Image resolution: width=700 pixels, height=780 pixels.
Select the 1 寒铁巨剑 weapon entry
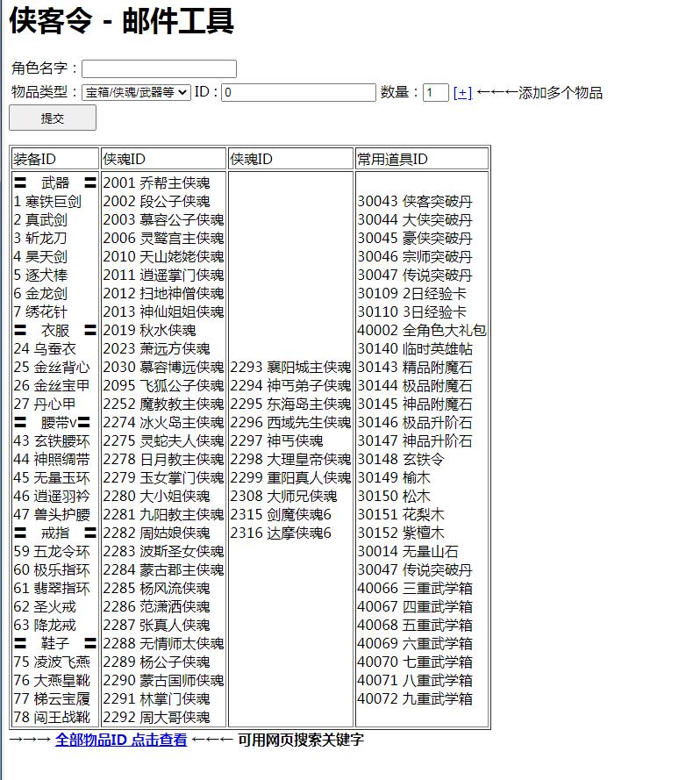click(x=47, y=201)
